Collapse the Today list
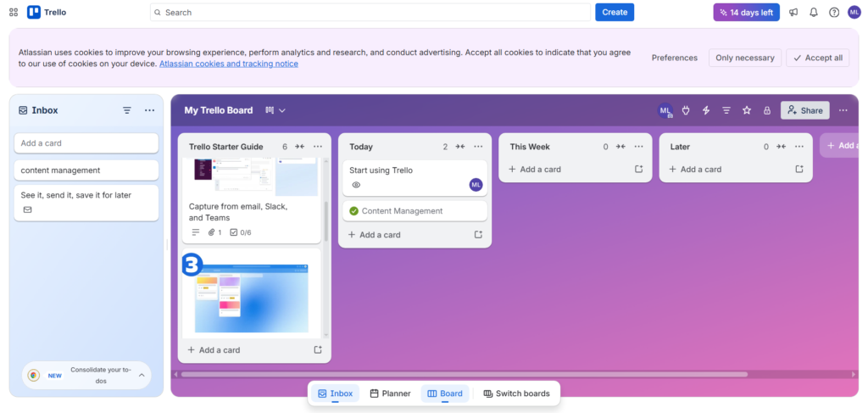The width and height of the screenshot is (868, 413). 460,147
